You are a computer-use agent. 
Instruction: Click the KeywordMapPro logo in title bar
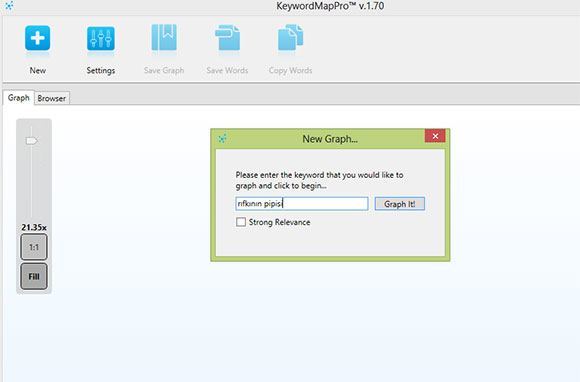9,5
